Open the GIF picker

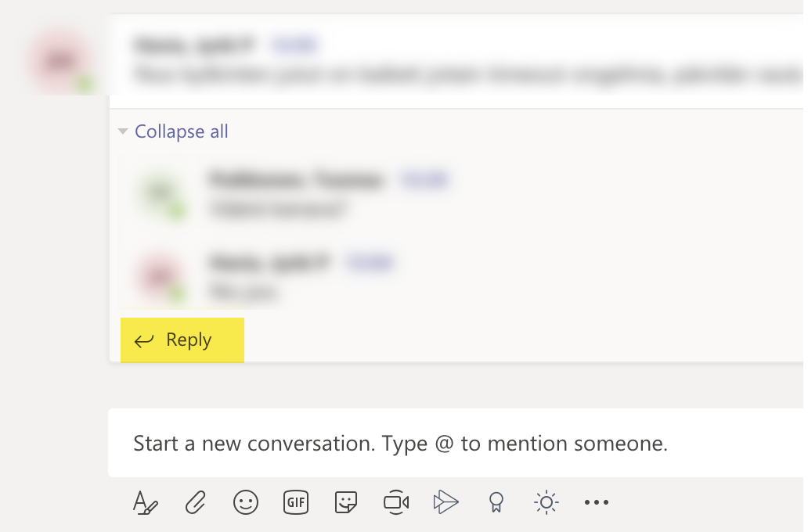pyautogui.click(x=296, y=502)
